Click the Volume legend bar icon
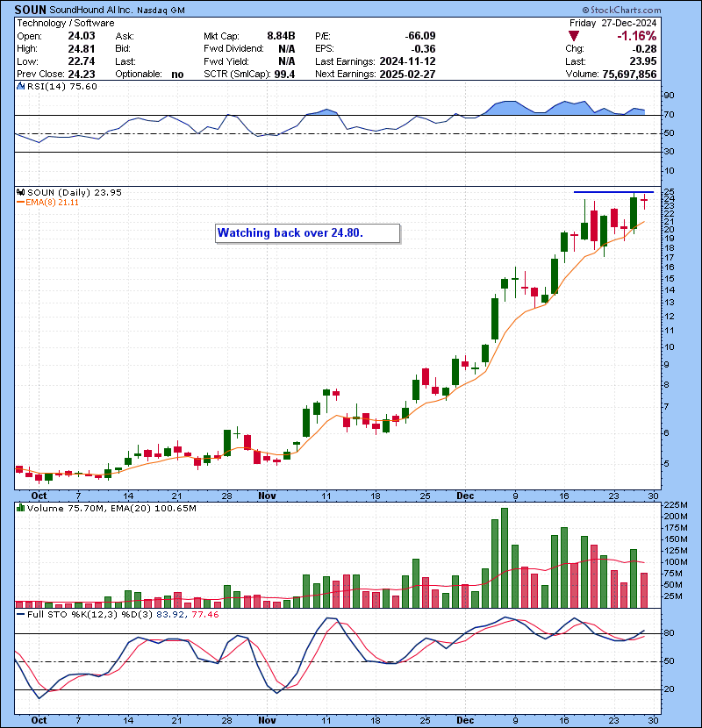The width and height of the screenshot is (702, 728). pyautogui.click(x=20, y=508)
